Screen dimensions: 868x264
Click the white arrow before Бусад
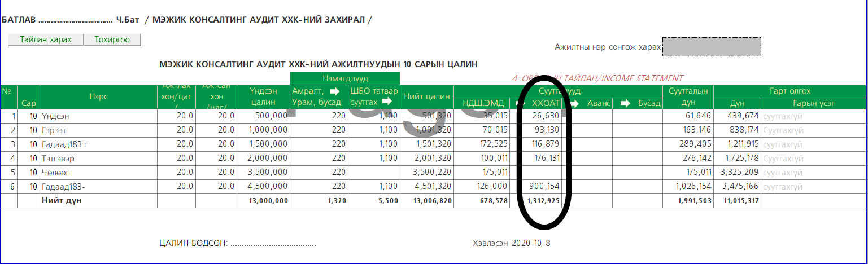(626, 103)
